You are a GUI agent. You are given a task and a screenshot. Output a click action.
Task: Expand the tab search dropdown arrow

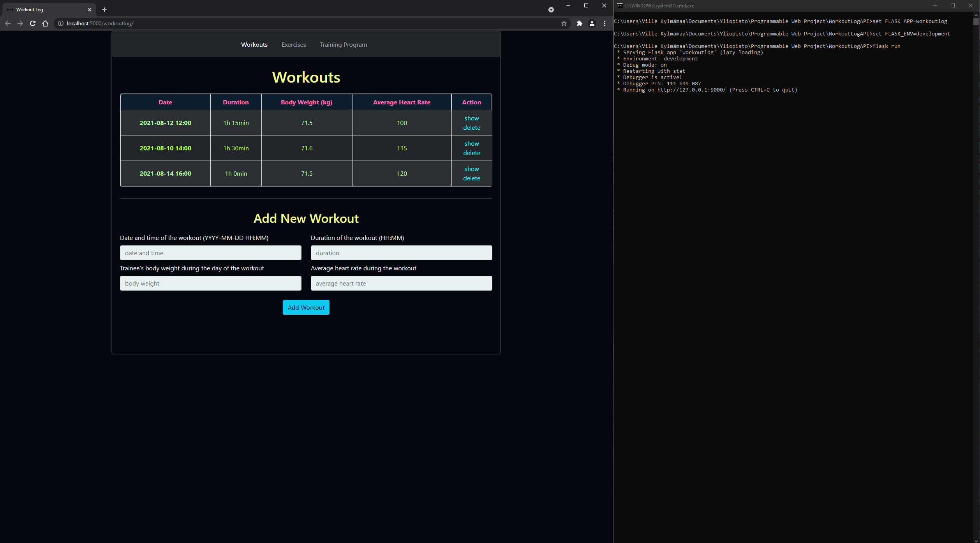tap(551, 10)
